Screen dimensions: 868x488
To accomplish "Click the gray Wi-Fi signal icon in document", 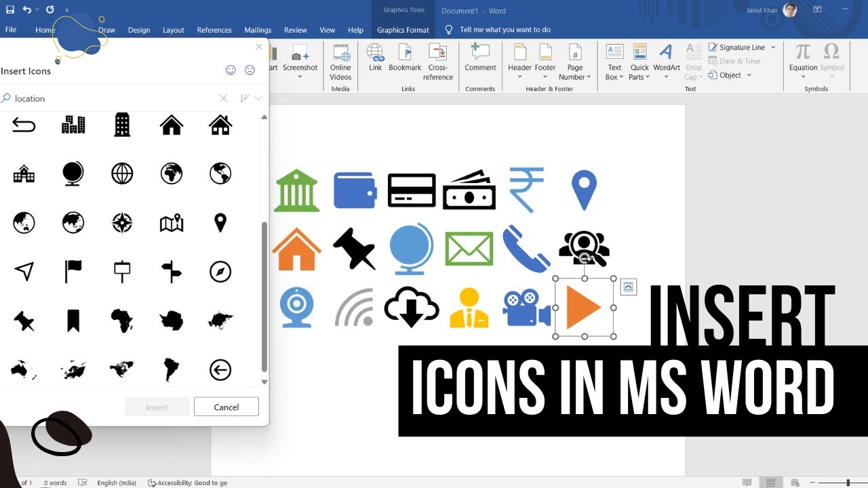I will [355, 308].
